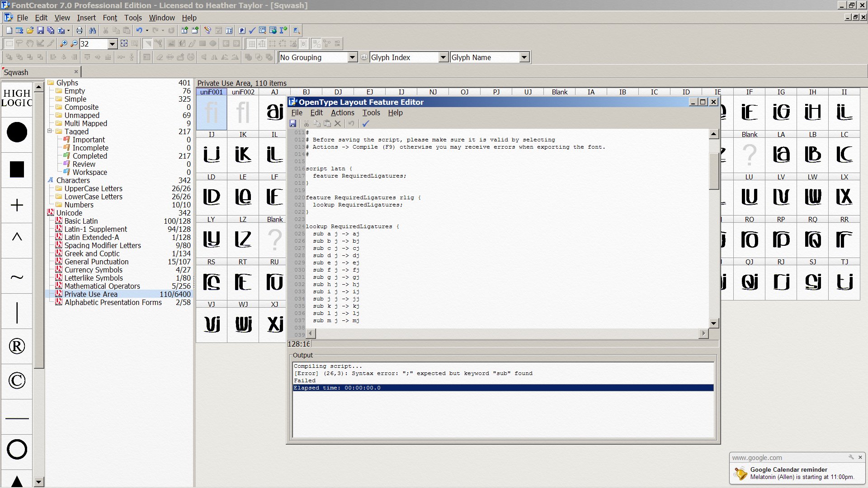
Task: Click the Actions menu in feature editor
Action: click(342, 113)
